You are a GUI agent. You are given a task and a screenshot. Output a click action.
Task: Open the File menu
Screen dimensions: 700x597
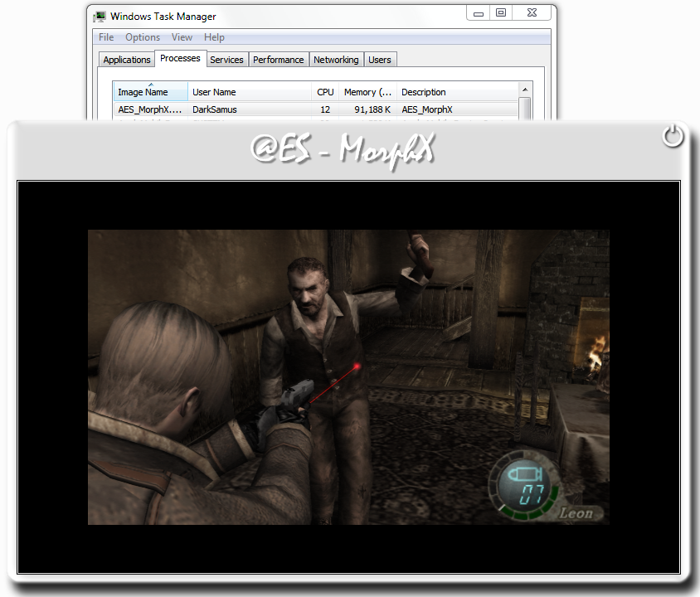point(106,37)
